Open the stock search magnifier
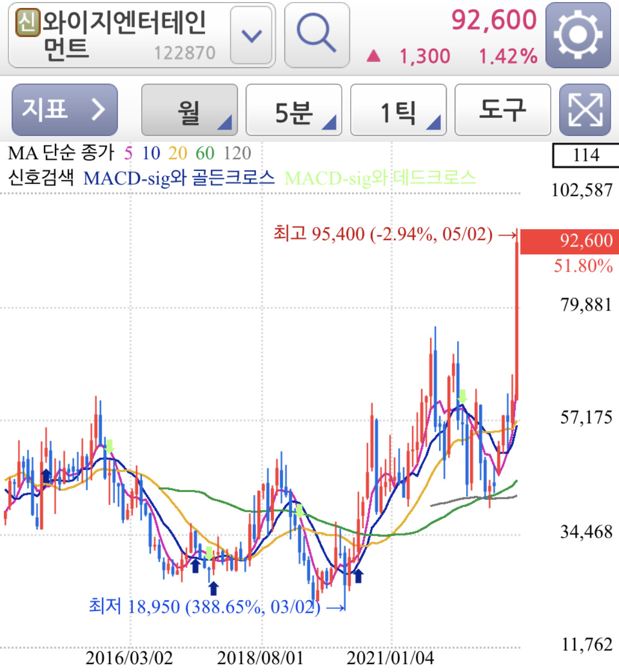619x672 pixels. 317,35
